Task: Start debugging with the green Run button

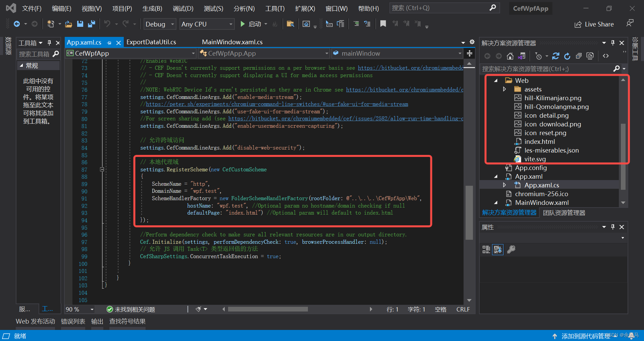Action: click(242, 24)
